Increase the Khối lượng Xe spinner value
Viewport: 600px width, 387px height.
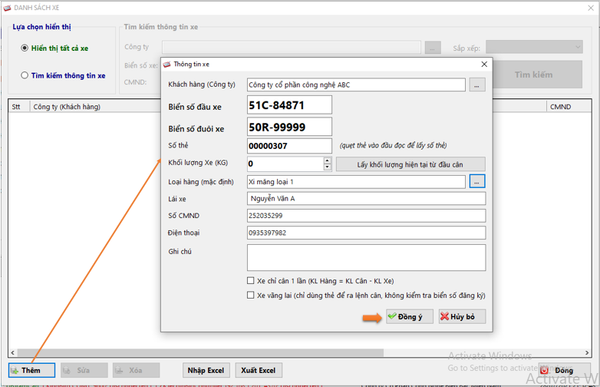pos(327,160)
